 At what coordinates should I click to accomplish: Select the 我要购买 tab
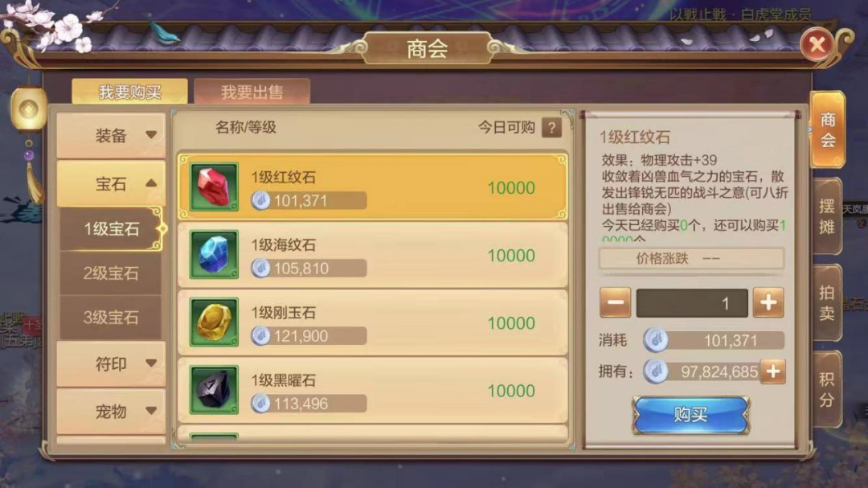pyautogui.click(x=129, y=92)
